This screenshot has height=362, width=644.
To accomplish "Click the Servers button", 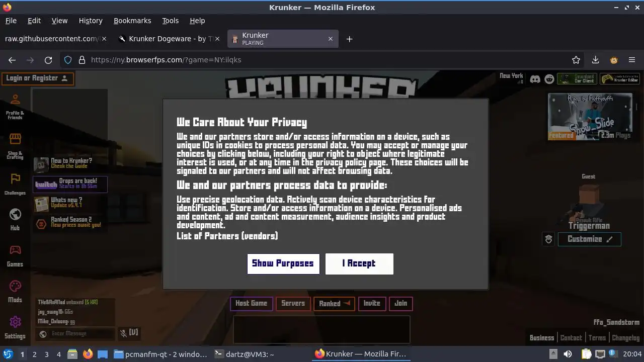I will tap(293, 304).
